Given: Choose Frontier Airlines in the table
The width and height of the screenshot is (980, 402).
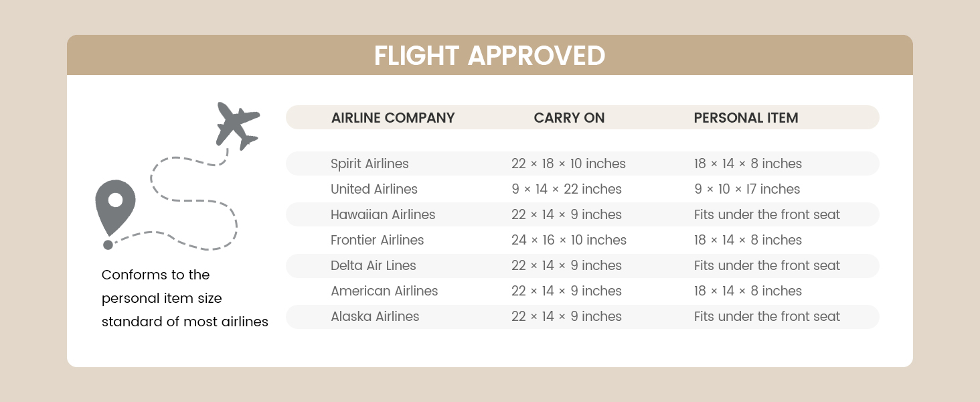Looking at the screenshot, I should tap(377, 240).
